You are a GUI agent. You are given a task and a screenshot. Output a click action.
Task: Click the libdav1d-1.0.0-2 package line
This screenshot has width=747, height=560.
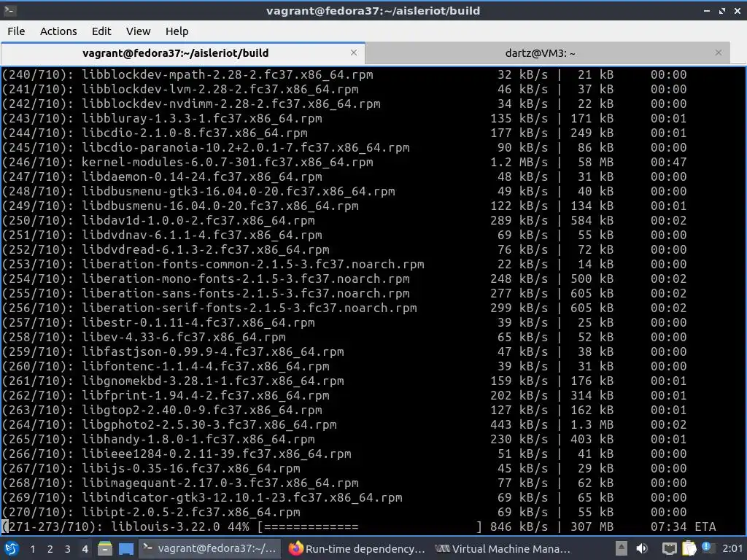point(344,220)
